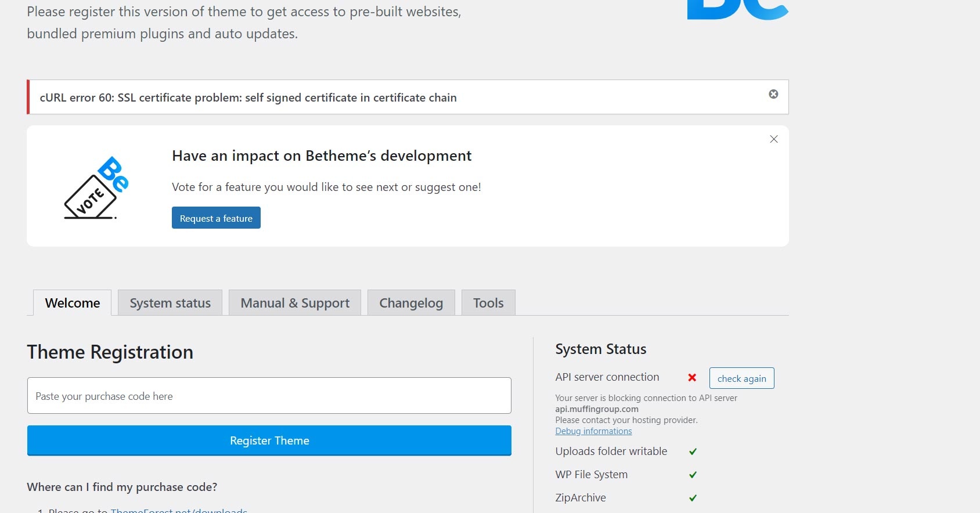The width and height of the screenshot is (980, 513).
Task: Click the WP File System green checkmark
Action: [693, 475]
